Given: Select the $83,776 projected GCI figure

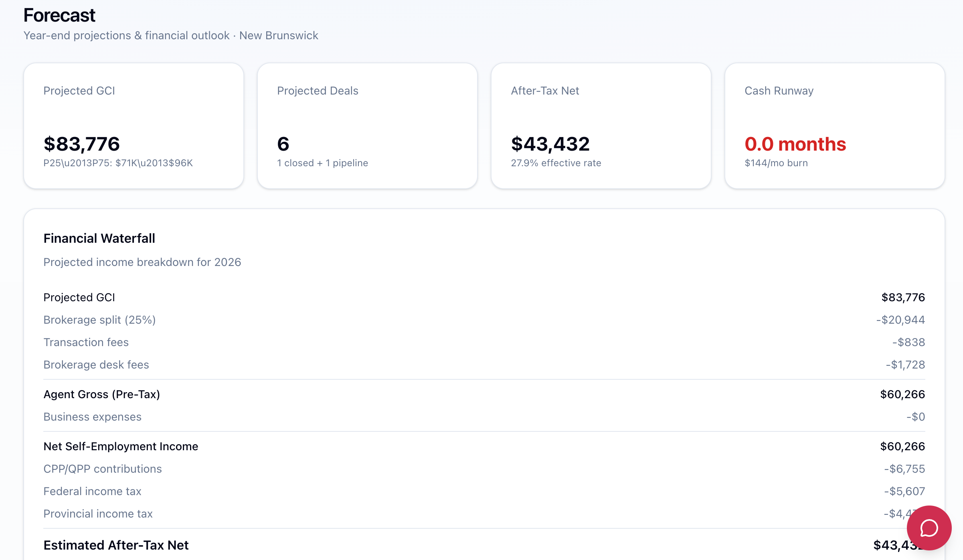Looking at the screenshot, I should click(81, 144).
